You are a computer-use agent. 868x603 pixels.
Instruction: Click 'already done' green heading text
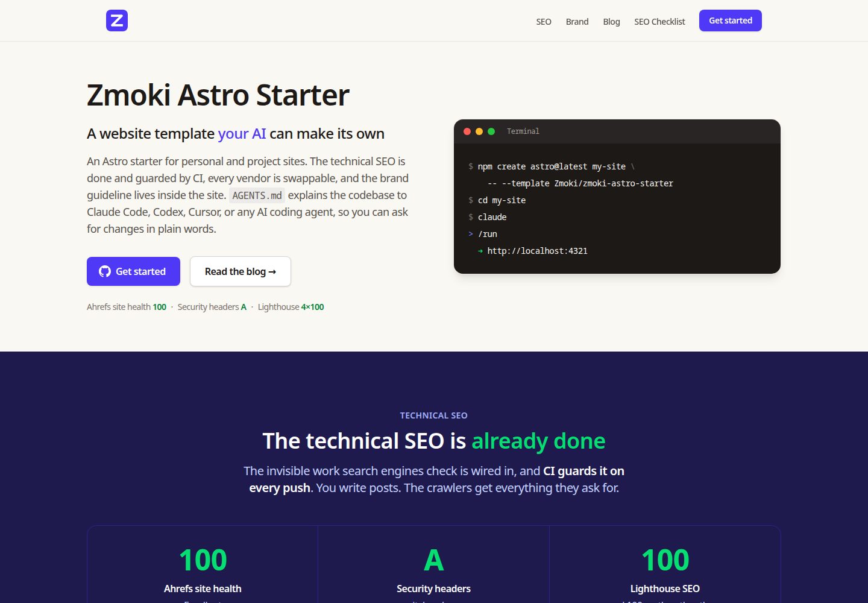point(538,441)
